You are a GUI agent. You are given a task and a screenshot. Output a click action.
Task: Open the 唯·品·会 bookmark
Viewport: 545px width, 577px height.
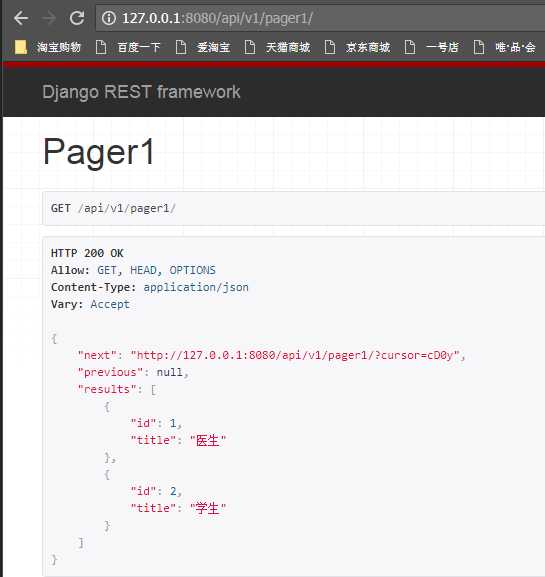pos(505,47)
